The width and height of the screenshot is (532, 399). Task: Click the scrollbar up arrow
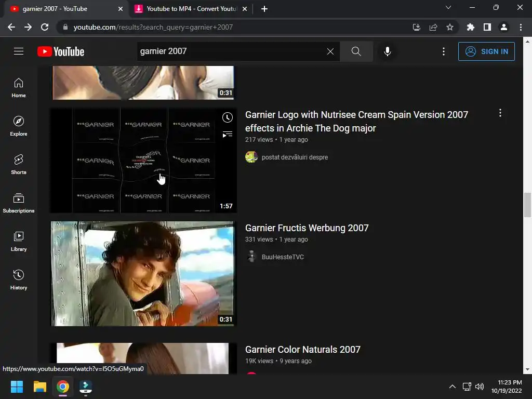click(527, 42)
